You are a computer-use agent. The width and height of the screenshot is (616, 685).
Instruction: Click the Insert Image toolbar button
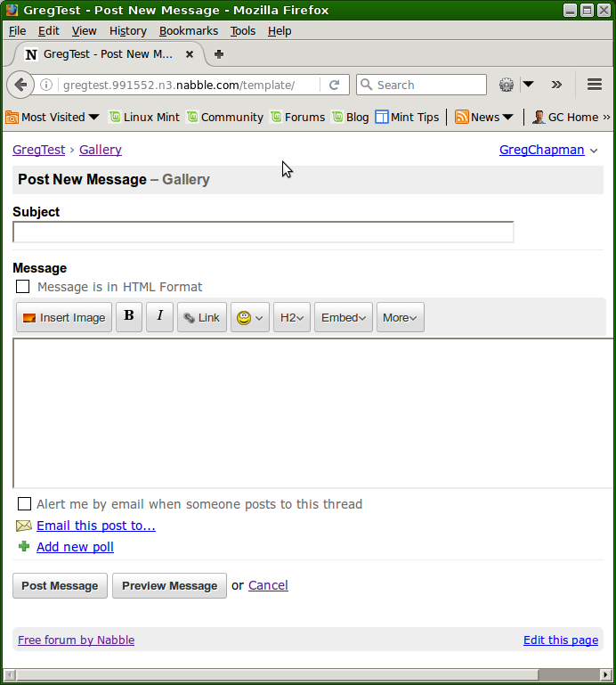[64, 318]
